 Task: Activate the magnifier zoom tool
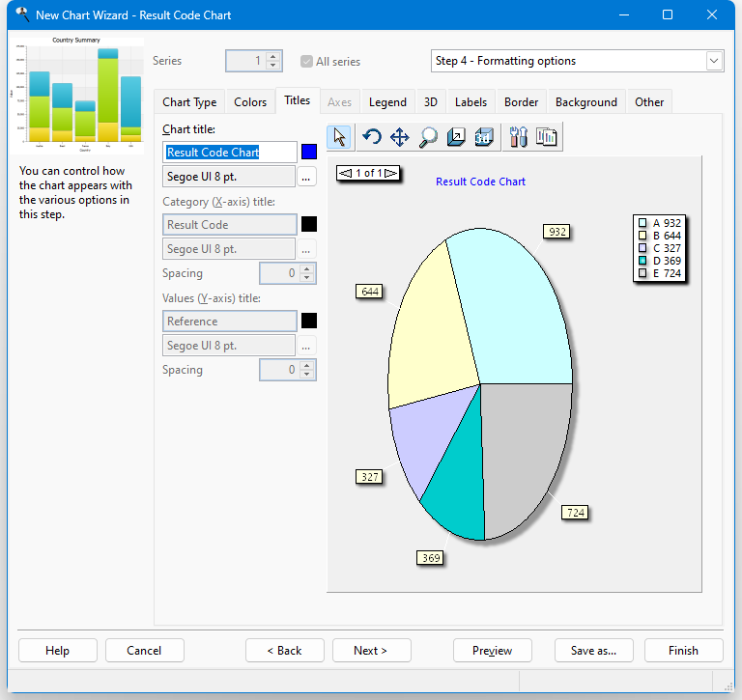point(428,138)
